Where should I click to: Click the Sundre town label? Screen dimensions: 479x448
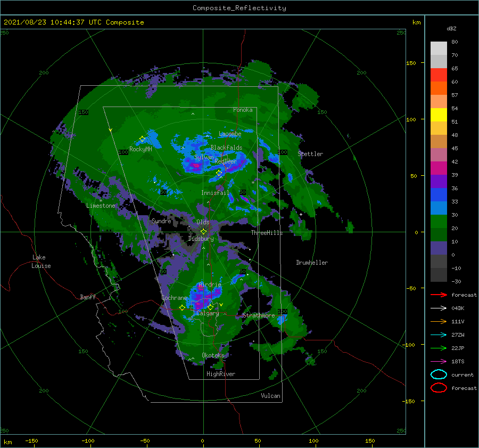161,221
